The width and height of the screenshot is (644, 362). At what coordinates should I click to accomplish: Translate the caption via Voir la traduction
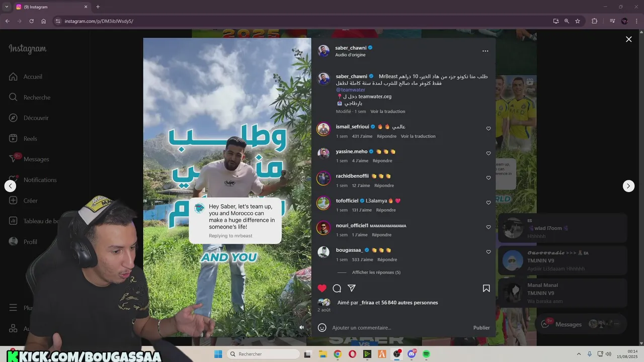[x=387, y=112]
